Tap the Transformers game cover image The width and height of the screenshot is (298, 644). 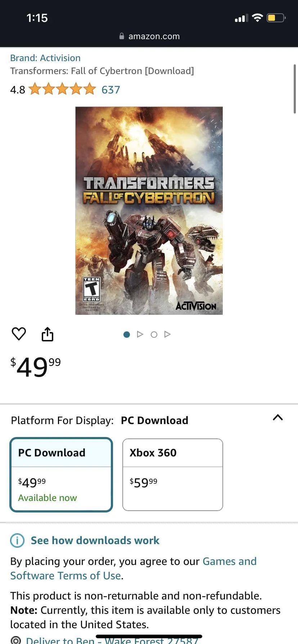[x=149, y=211]
